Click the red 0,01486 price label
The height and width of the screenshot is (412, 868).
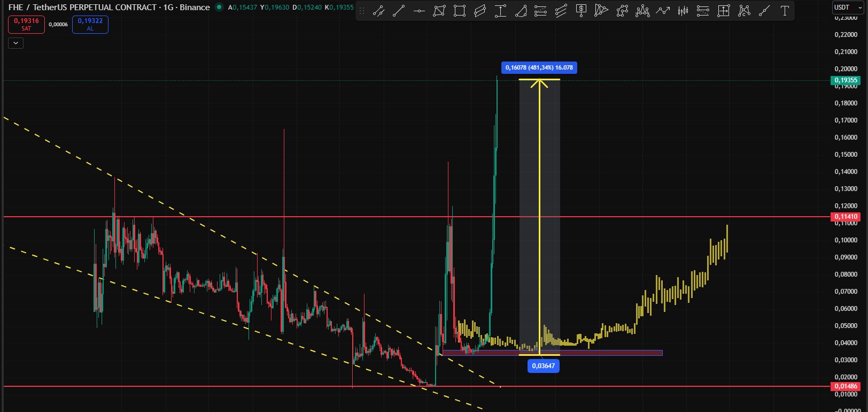click(846, 386)
